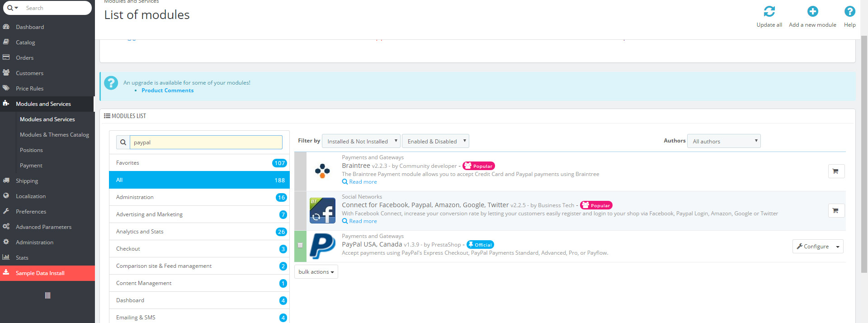
Task: Collapse the sidebar with the bars icon
Action: click(47, 295)
